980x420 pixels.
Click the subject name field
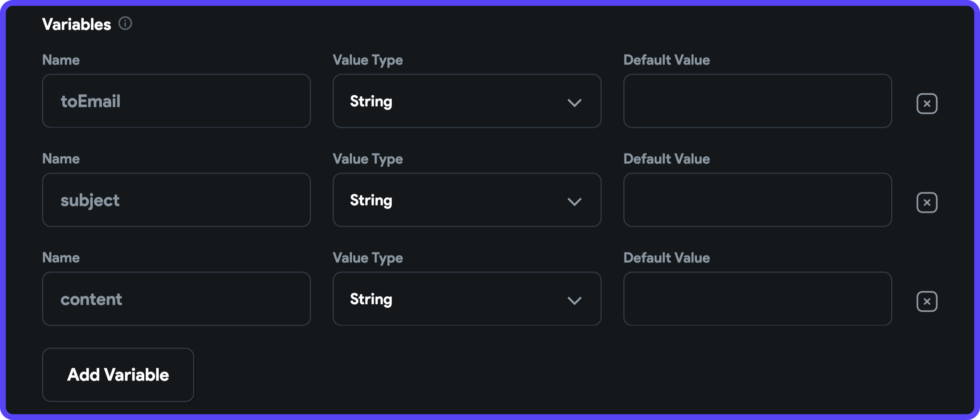(176, 200)
